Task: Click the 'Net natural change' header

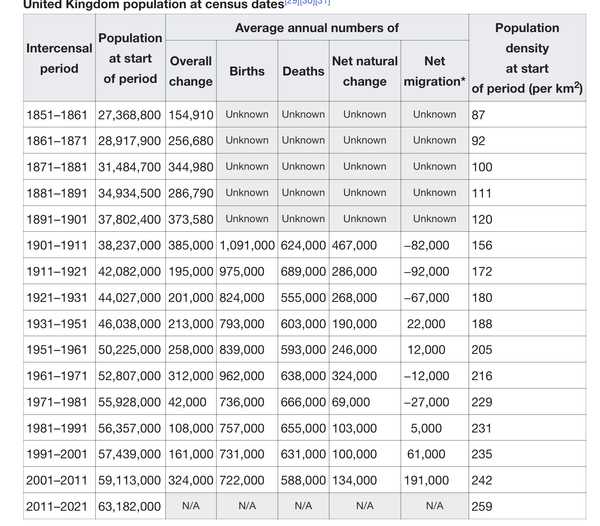Action: (365, 71)
